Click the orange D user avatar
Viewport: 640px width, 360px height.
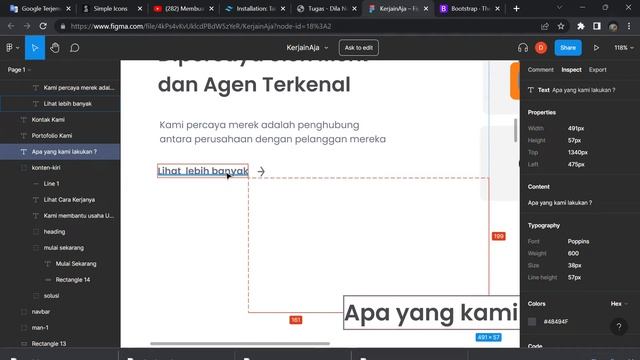tap(541, 48)
